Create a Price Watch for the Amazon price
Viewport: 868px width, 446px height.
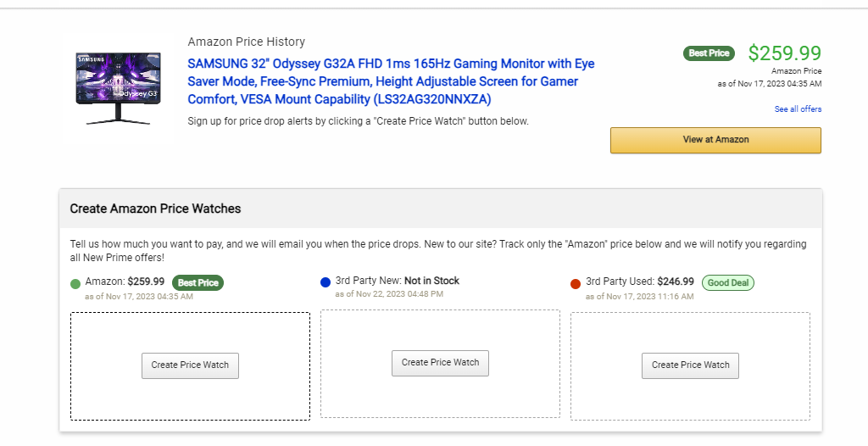(190, 365)
